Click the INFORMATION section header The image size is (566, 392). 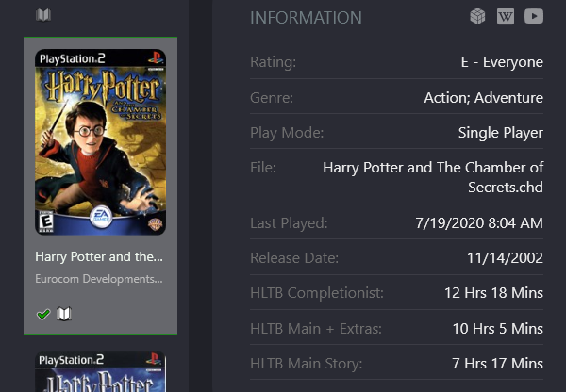coord(306,18)
